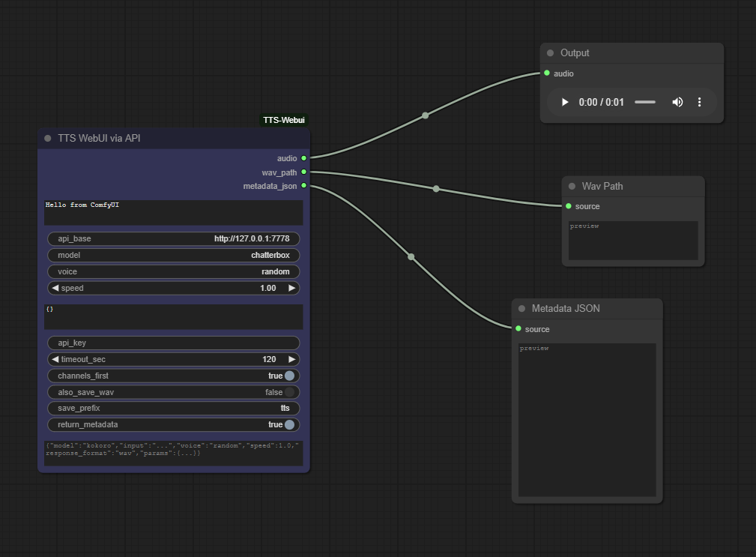Click the midpoint dot on the wav_path link
The width and height of the screenshot is (756, 557).
pyautogui.click(x=436, y=189)
